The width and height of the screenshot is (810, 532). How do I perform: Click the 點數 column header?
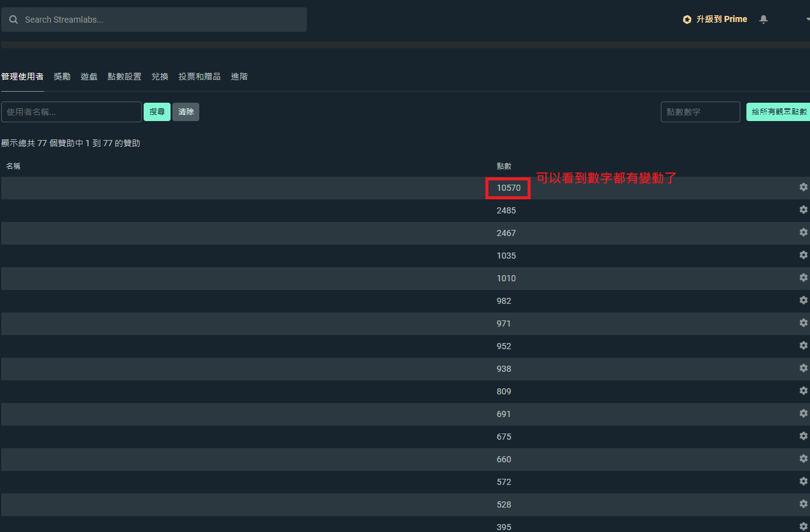pyautogui.click(x=504, y=166)
